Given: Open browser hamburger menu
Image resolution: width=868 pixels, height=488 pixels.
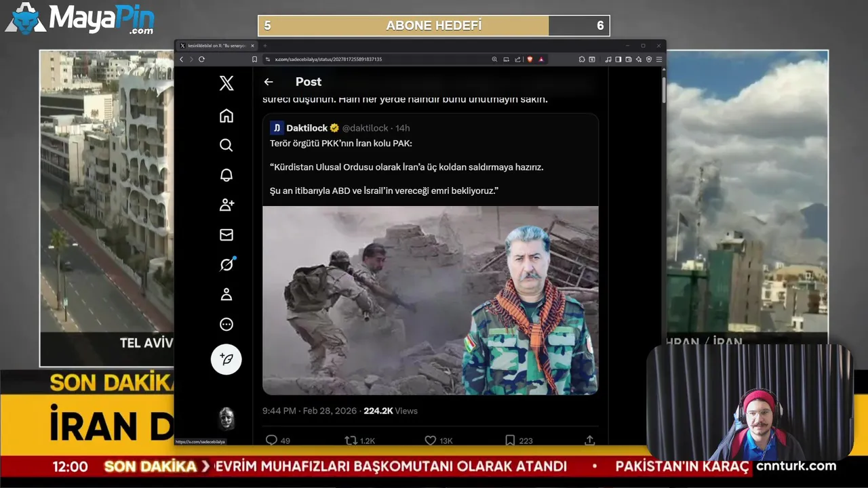Looking at the screenshot, I should pyautogui.click(x=659, y=60).
